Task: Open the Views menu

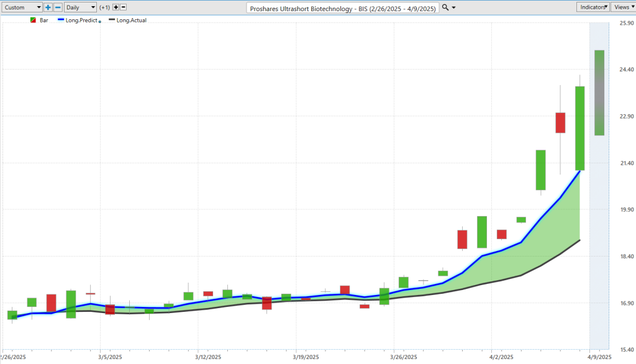Action: [622, 7]
